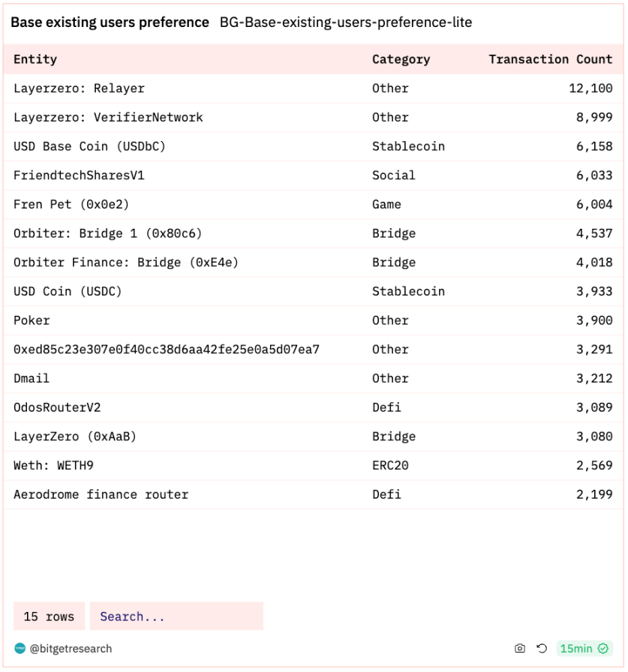Select the Aerodrome finance router row
The image size is (628, 672).
click(x=314, y=494)
